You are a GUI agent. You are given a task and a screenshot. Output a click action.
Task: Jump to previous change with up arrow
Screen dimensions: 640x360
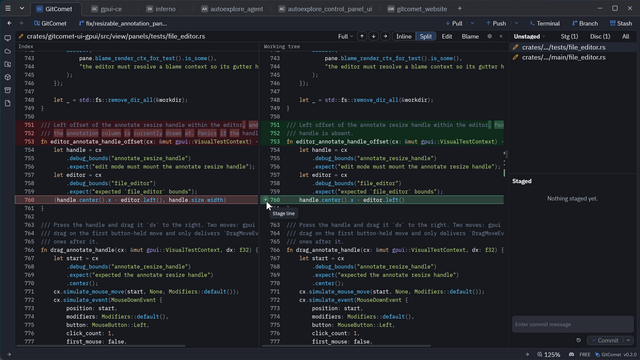362,36
